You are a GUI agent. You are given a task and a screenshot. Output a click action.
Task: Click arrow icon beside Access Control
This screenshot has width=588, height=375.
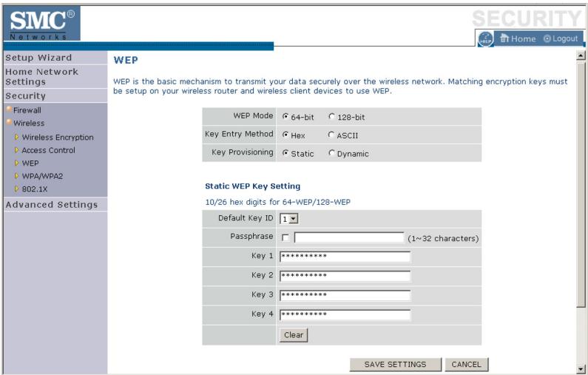pos(16,150)
